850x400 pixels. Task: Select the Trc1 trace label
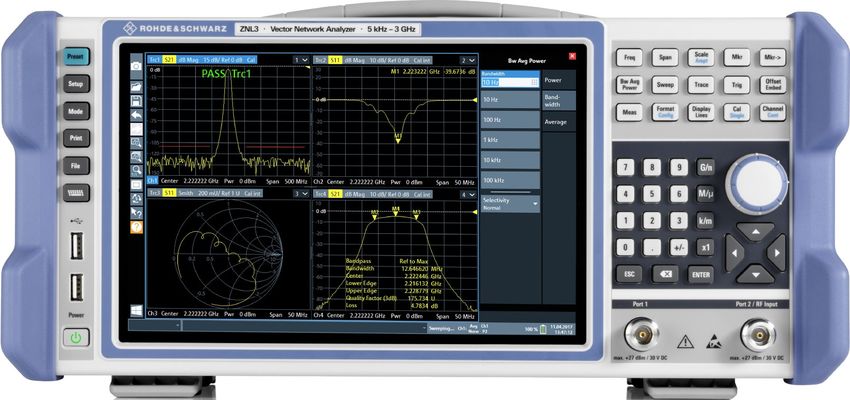pyautogui.click(x=154, y=59)
